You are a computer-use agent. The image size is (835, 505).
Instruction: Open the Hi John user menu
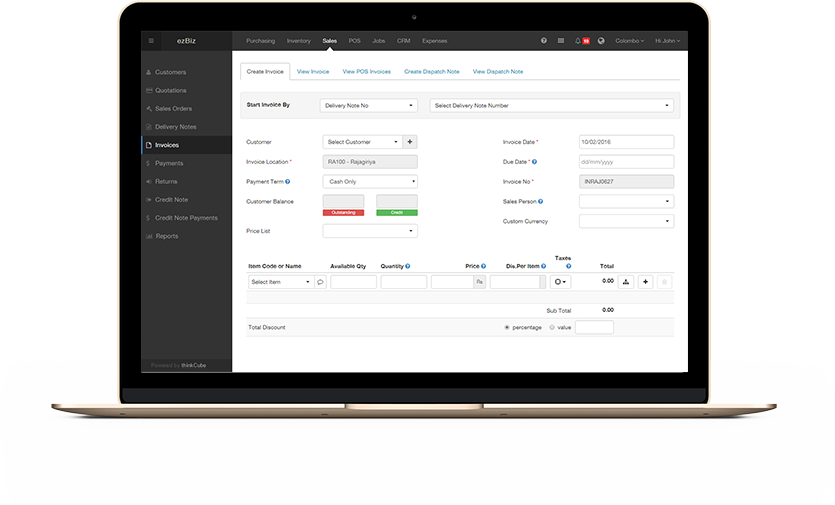(x=667, y=40)
